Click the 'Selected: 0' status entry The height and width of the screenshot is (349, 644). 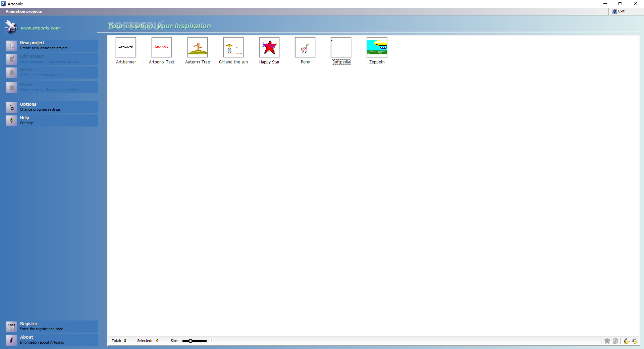click(x=148, y=341)
